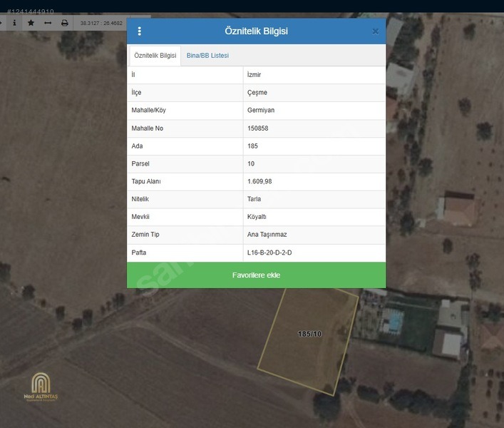Click the Tapu Alanı value 1.609,98
Screen dimensions: 504x428
259,181
